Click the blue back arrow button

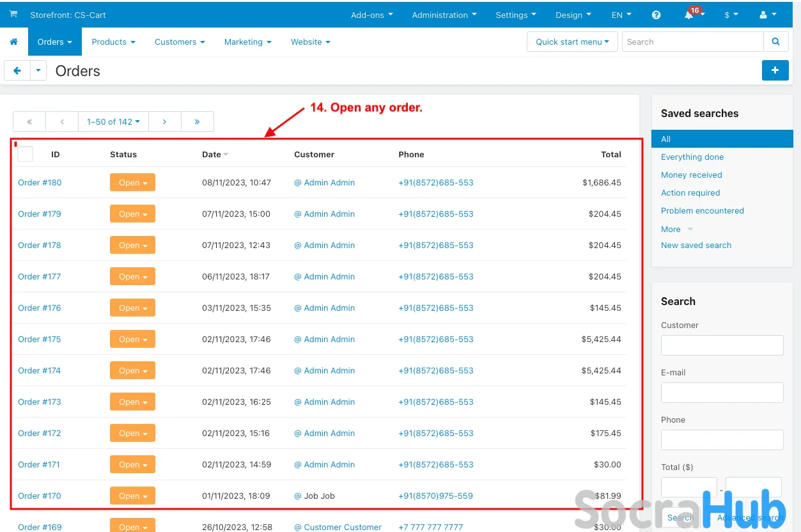point(17,71)
